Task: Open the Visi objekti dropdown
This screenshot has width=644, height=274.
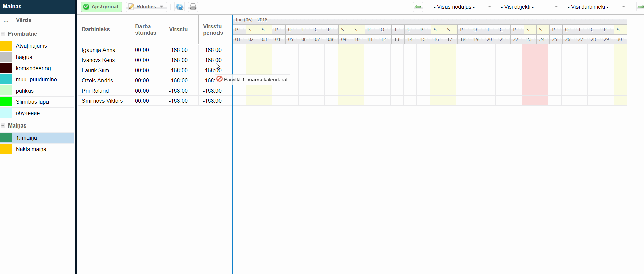Action: pos(529,7)
